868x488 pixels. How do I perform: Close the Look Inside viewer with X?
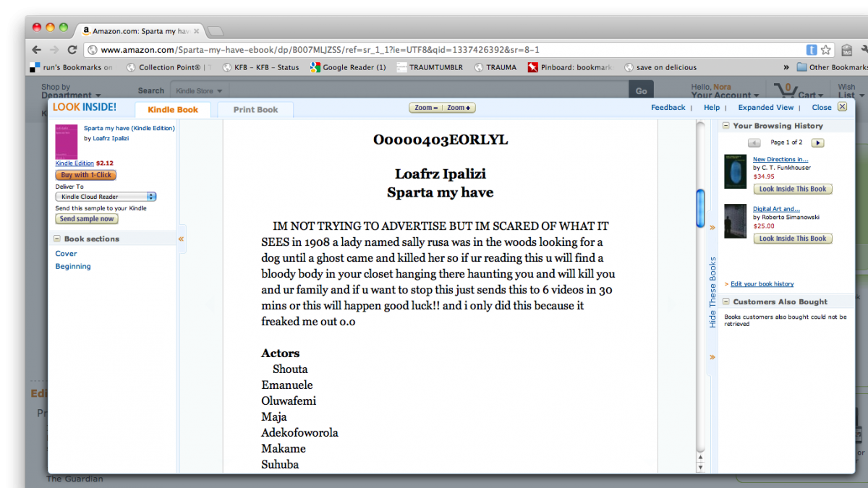[x=842, y=107]
